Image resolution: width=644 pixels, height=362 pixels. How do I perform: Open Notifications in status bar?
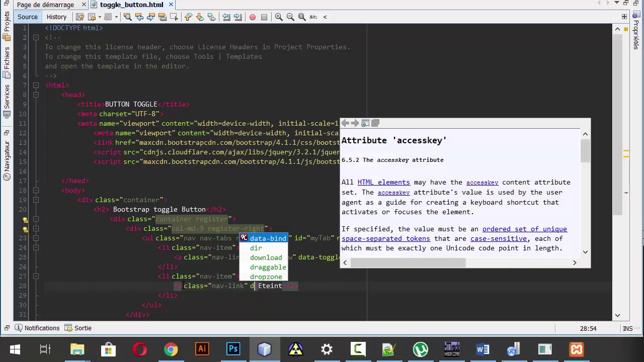click(x=37, y=328)
